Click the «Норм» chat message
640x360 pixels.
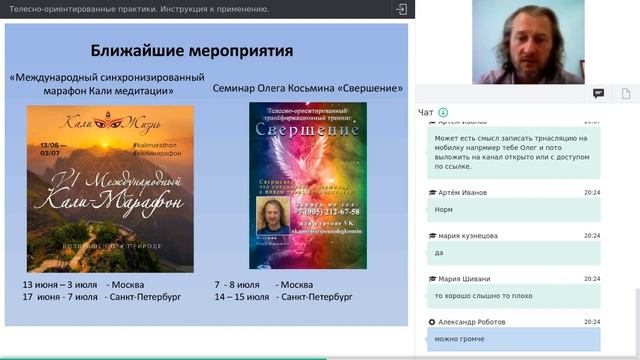click(x=514, y=210)
